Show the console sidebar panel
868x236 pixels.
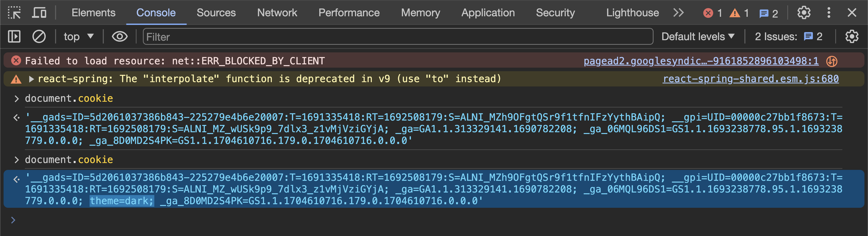[14, 36]
